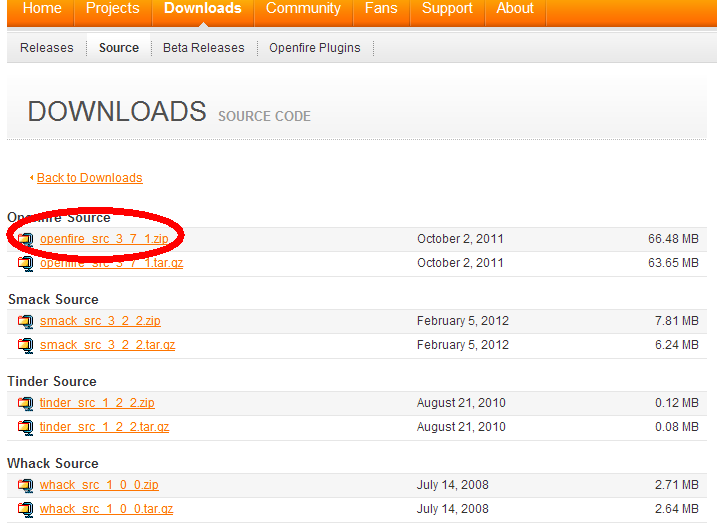Image resolution: width=717 pixels, height=531 pixels.
Task: Click the February 5, 2012 date for smack zip
Action: point(462,321)
